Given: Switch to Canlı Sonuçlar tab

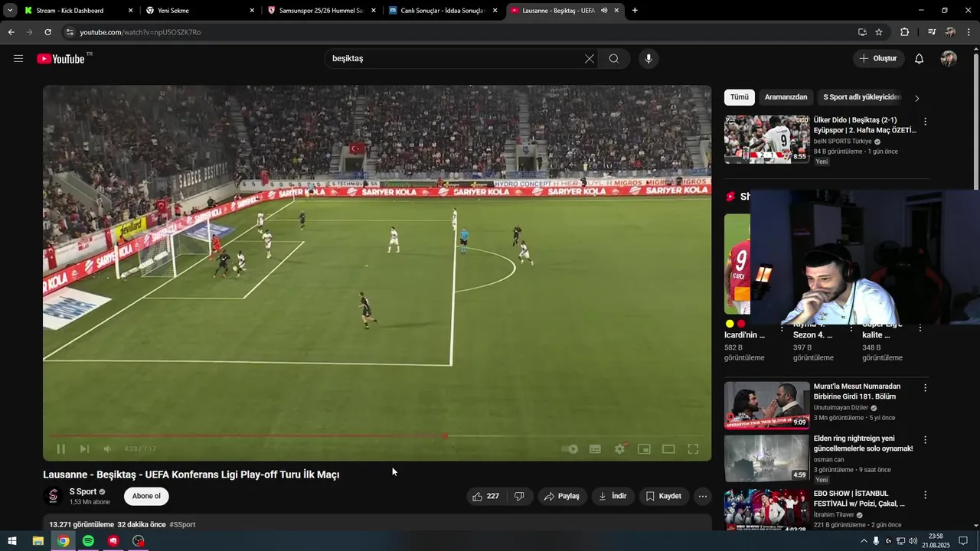Looking at the screenshot, I should tap(443, 11).
